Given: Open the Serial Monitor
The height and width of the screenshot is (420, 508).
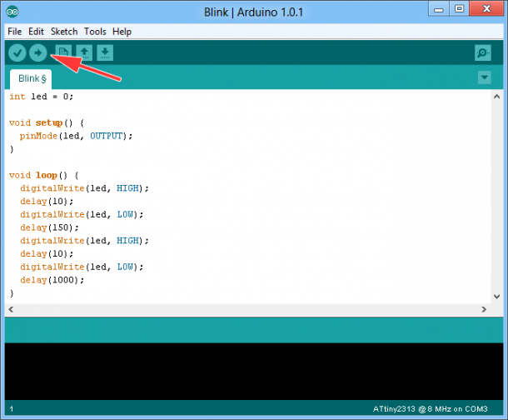Looking at the screenshot, I should click(x=483, y=52).
